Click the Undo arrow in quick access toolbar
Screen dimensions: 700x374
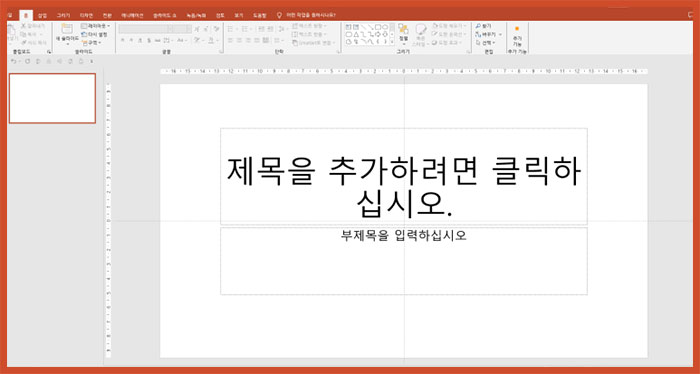point(13,61)
